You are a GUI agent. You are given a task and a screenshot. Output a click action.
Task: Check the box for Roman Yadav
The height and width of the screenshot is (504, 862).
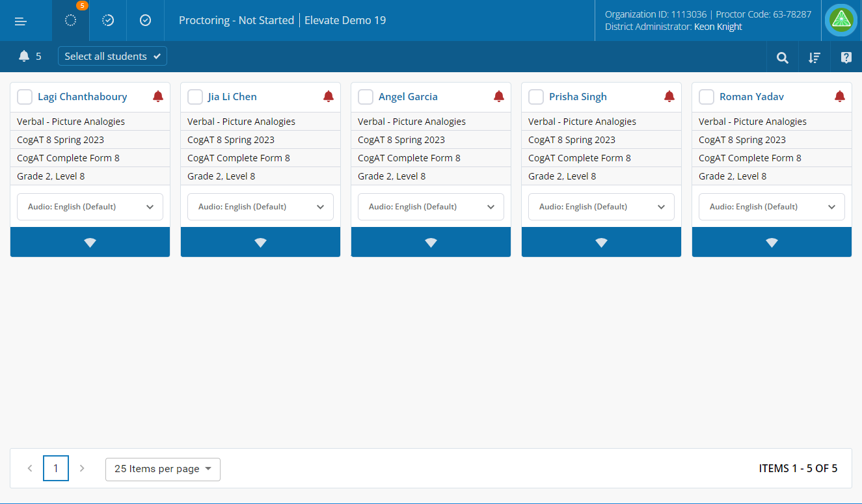[x=707, y=97]
